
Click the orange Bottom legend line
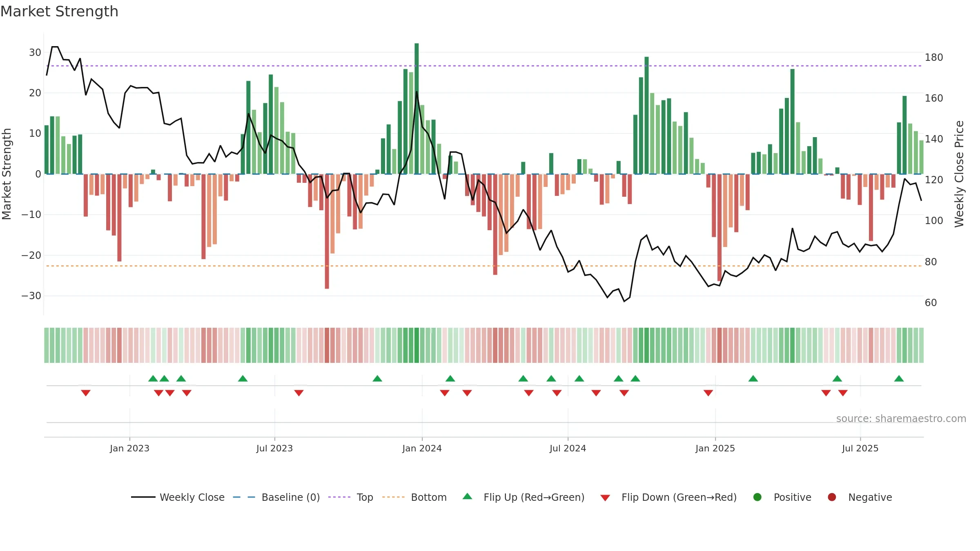coord(393,497)
